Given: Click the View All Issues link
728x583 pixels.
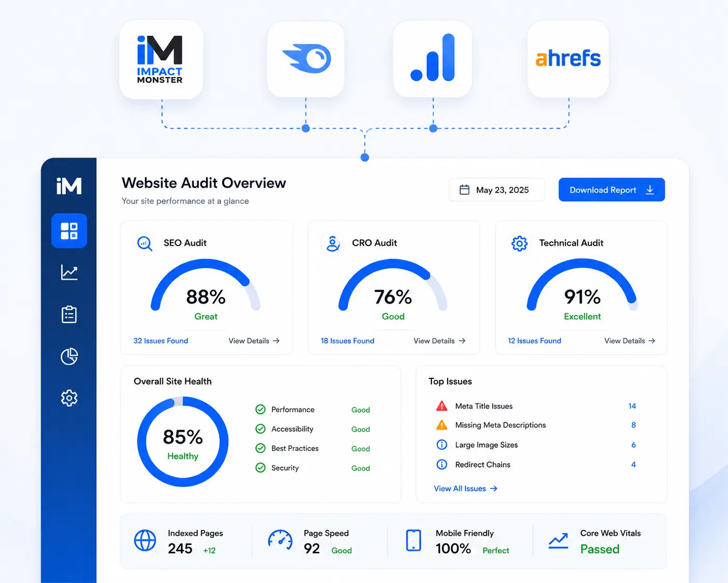Looking at the screenshot, I should pos(466,488).
